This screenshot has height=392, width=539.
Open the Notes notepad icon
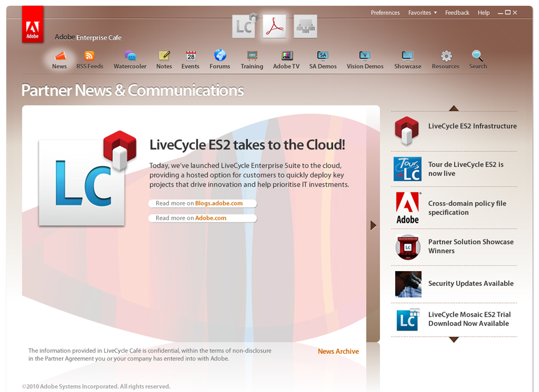point(164,55)
